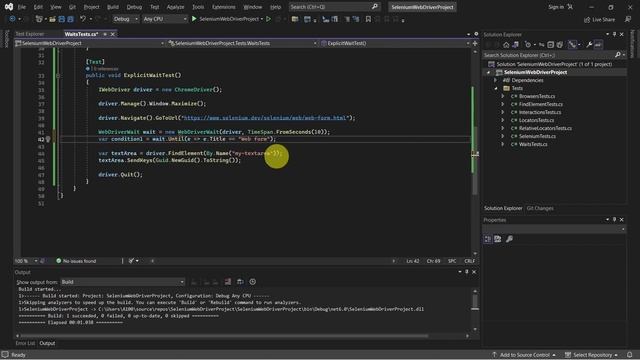Toggle Sync with Active Document icon
This screenshot has height=360, width=640.
[x=541, y=45]
